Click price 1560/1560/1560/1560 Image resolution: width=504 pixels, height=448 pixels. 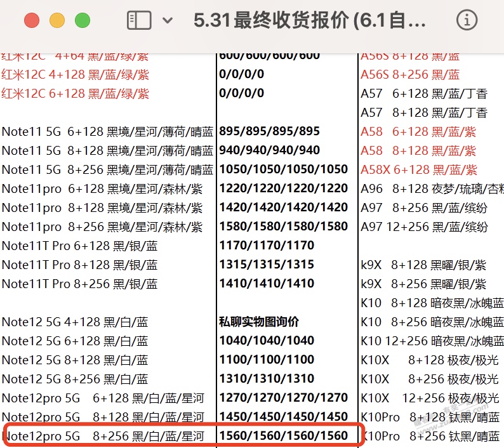(284, 435)
